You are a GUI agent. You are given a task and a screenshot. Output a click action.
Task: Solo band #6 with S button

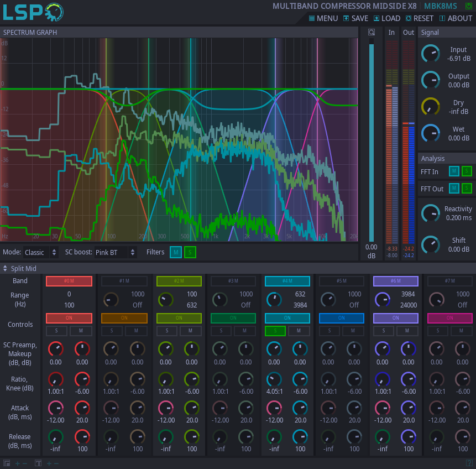tap(384, 331)
